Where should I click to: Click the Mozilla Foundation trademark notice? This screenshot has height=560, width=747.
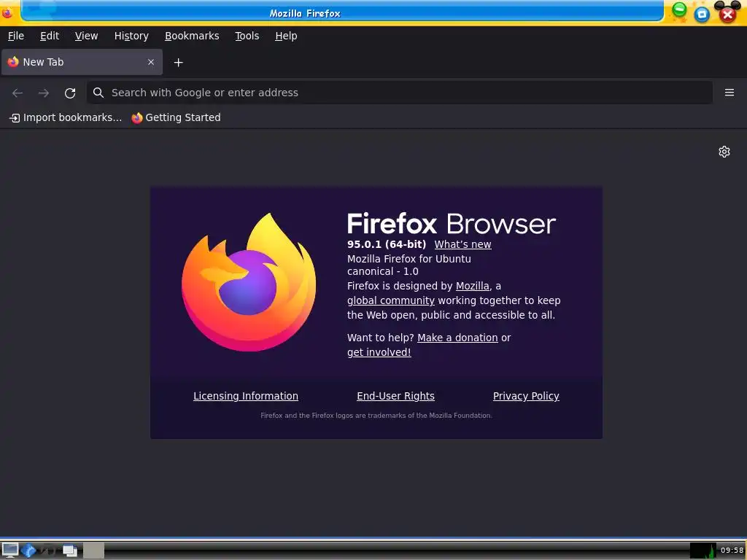pyautogui.click(x=376, y=415)
